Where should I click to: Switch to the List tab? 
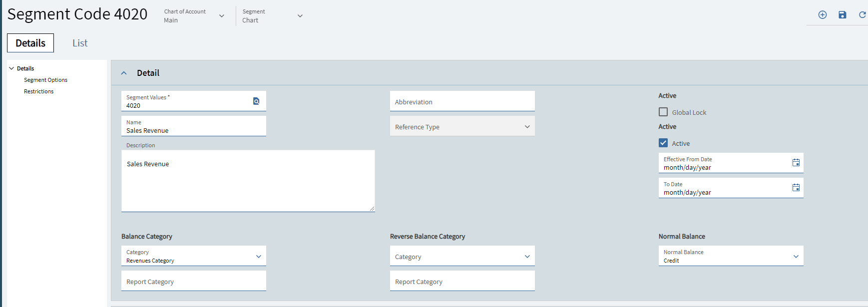pos(80,43)
